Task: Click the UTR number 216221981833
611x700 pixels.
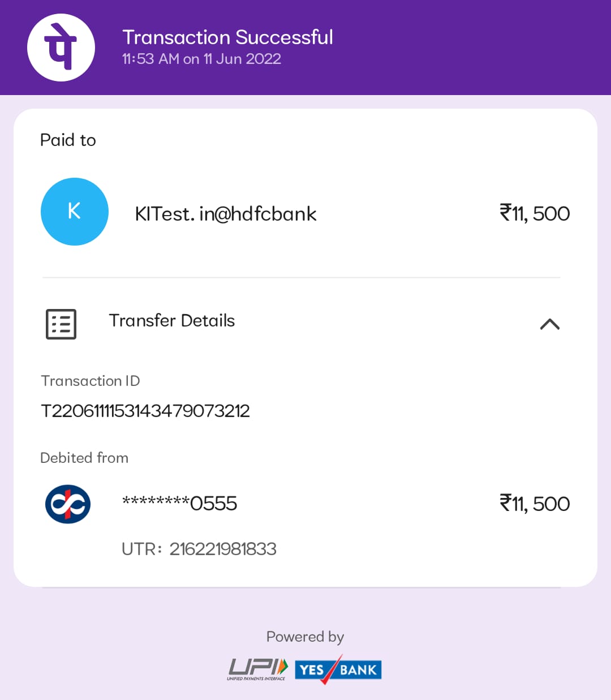Action: click(x=223, y=549)
